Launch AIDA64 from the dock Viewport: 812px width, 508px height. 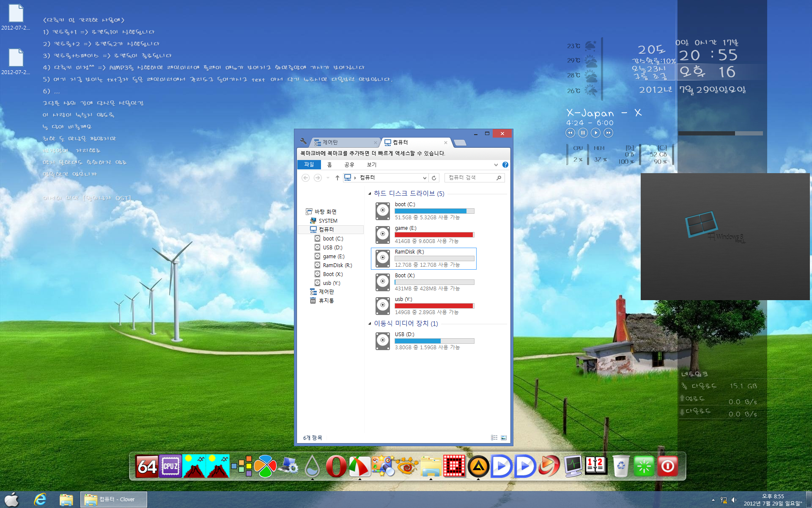147,467
